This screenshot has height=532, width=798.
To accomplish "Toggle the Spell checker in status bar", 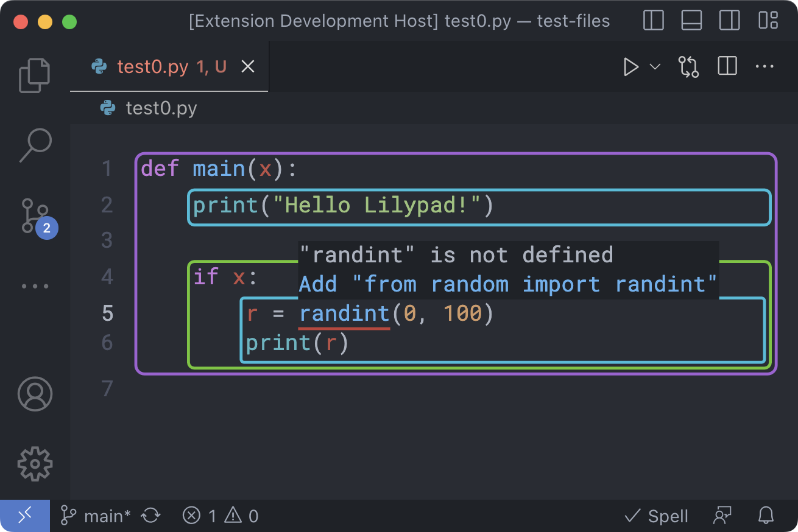I will click(x=656, y=516).
